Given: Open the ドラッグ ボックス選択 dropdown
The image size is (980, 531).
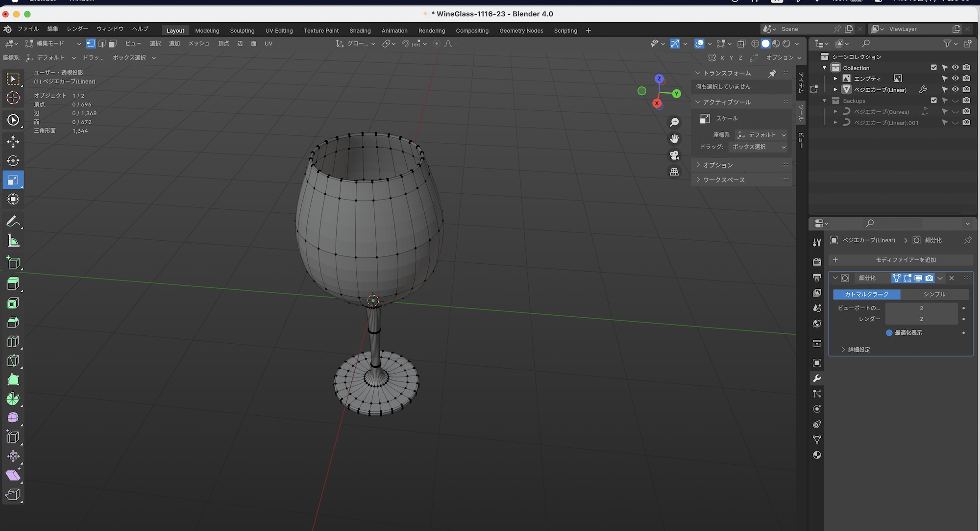Looking at the screenshot, I should pyautogui.click(x=758, y=147).
